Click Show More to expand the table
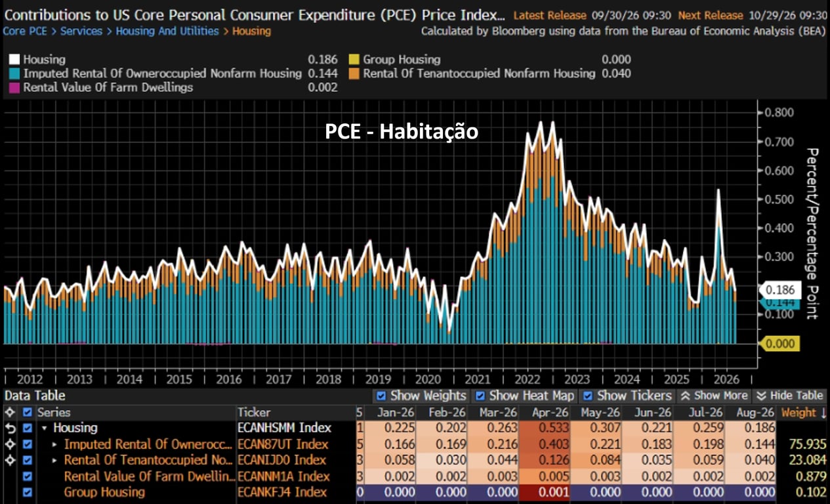 click(x=713, y=396)
